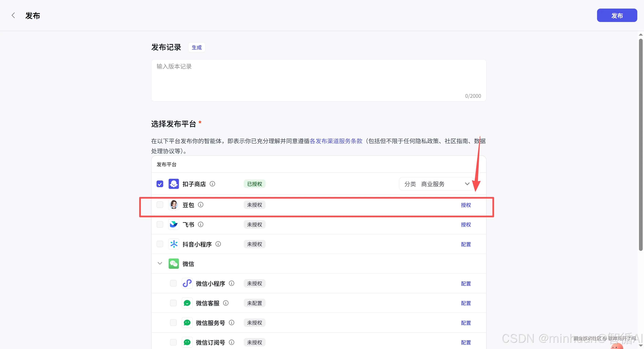644x349 pixels.
Task: Click the info icon next to 微信客服
Action: click(226, 303)
